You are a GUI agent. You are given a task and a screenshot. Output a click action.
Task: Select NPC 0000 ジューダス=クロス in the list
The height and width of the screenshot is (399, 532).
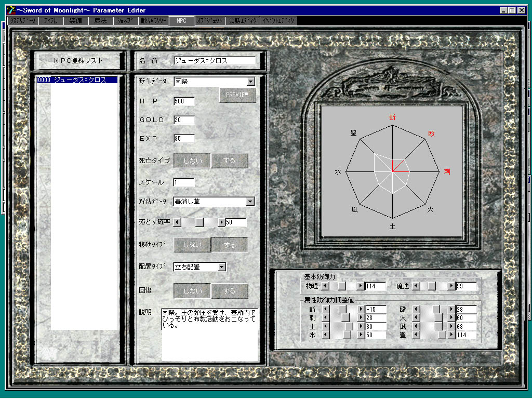[77, 80]
